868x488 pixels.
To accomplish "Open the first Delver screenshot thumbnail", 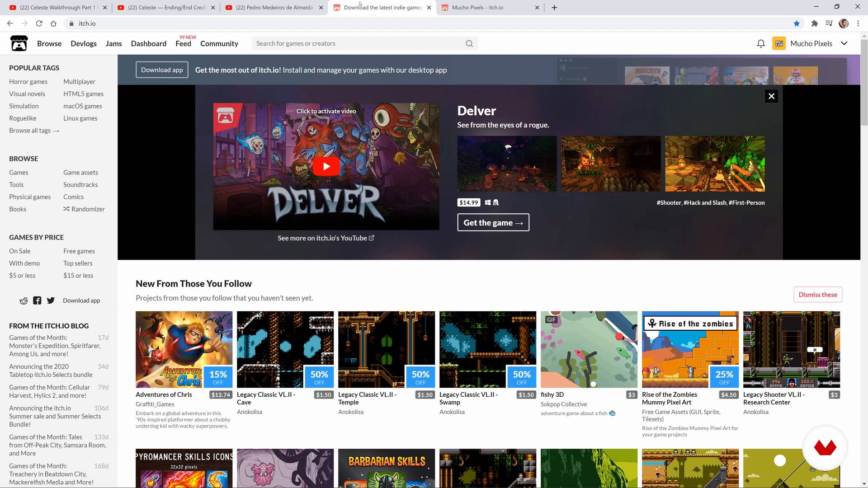I will [x=507, y=164].
